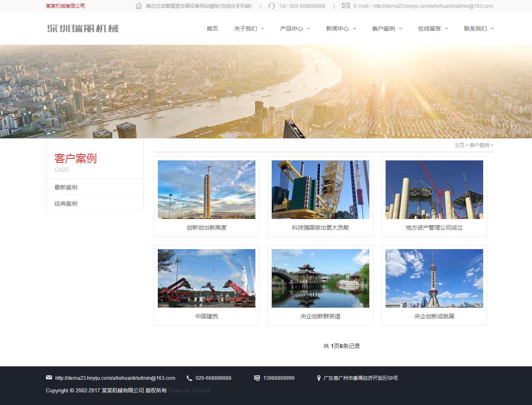This screenshot has width=532, height=405.
Task: Select 最新案例 in the sidebar
Action: pyautogui.click(x=66, y=187)
